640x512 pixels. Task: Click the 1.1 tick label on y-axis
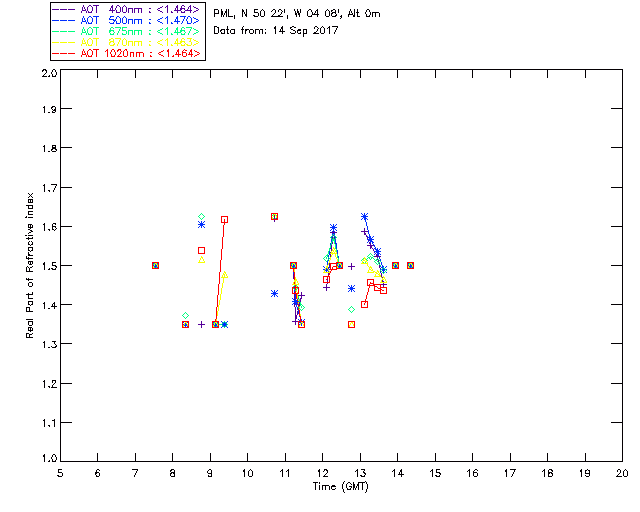pyautogui.click(x=49, y=423)
